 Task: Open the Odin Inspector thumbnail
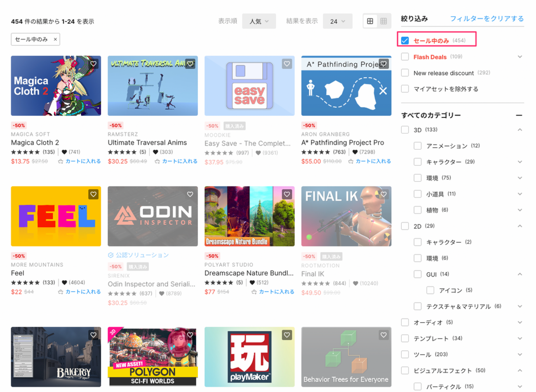[x=153, y=216]
